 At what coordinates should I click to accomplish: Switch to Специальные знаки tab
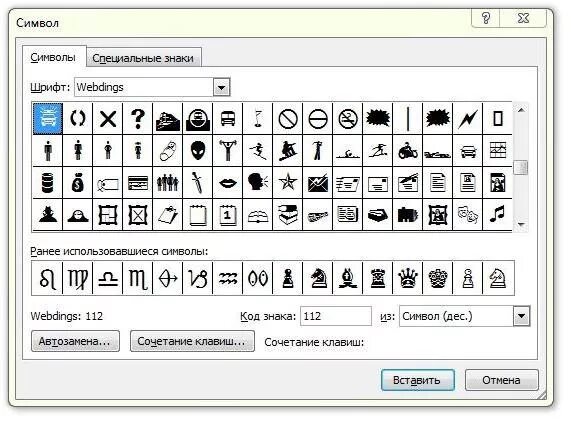(x=143, y=58)
